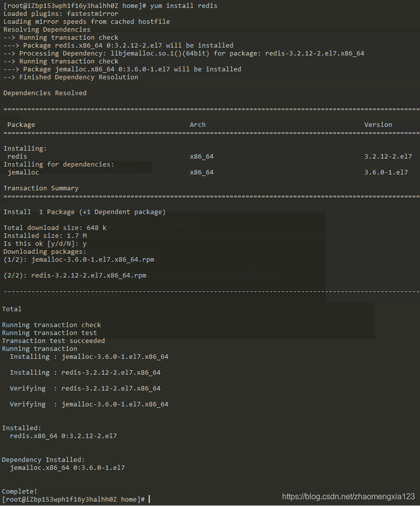The height and width of the screenshot is (506, 420).
Task: Click 'Installing : redis-3.2.12-2.el7.x86_64' line
Action: click(x=85, y=372)
